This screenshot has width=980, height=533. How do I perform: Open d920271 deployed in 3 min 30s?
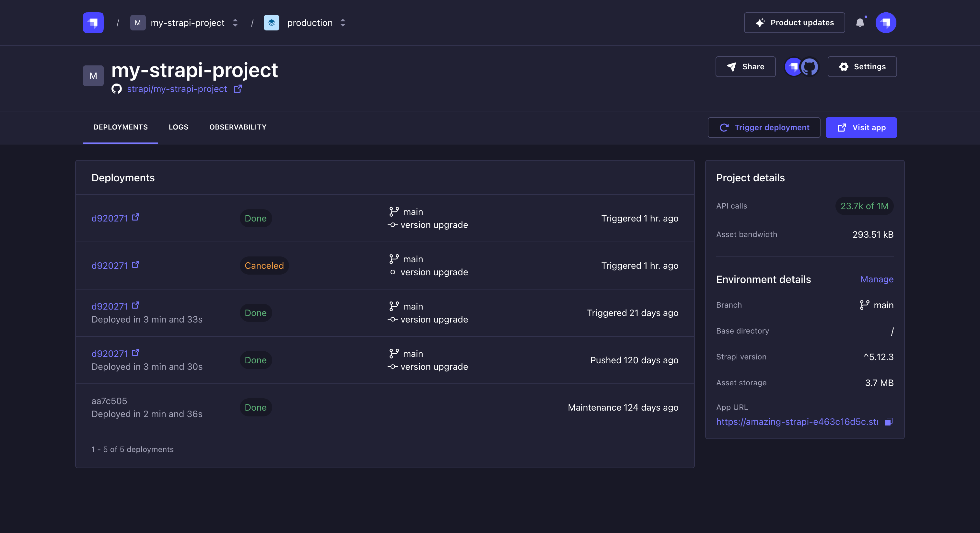(110, 354)
